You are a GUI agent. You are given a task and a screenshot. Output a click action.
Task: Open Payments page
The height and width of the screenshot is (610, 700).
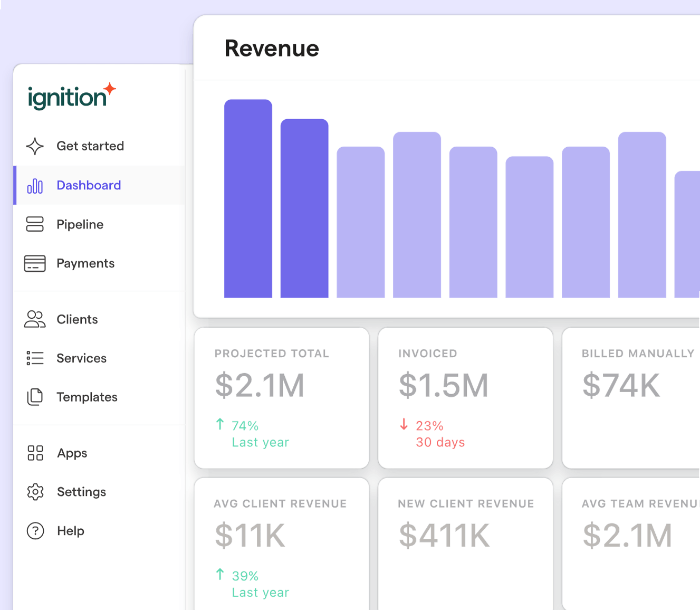point(99,263)
